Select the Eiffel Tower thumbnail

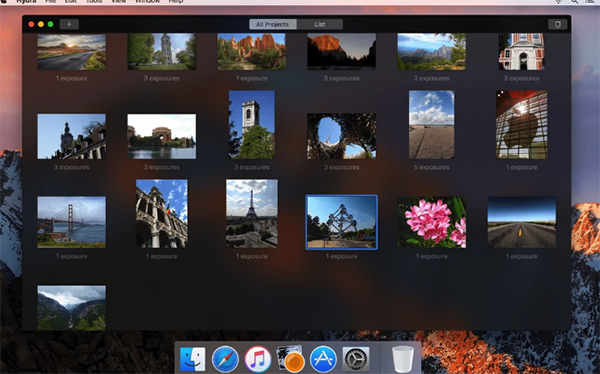[252, 214]
